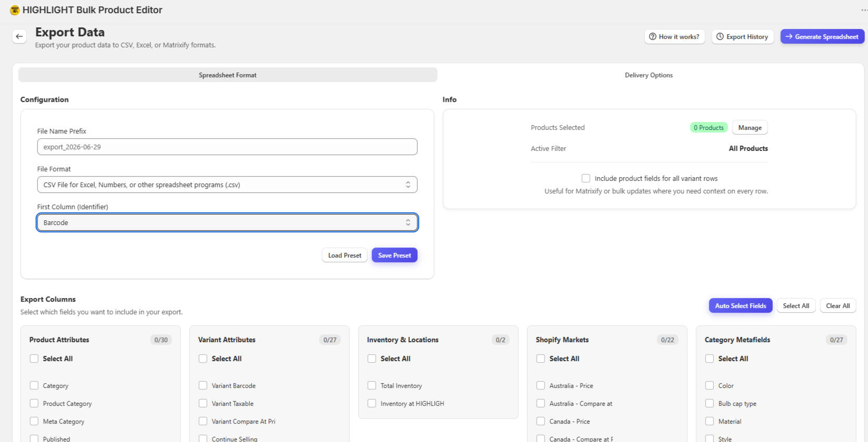
Task: Check Select All in Product Attributes
Action: click(x=34, y=358)
